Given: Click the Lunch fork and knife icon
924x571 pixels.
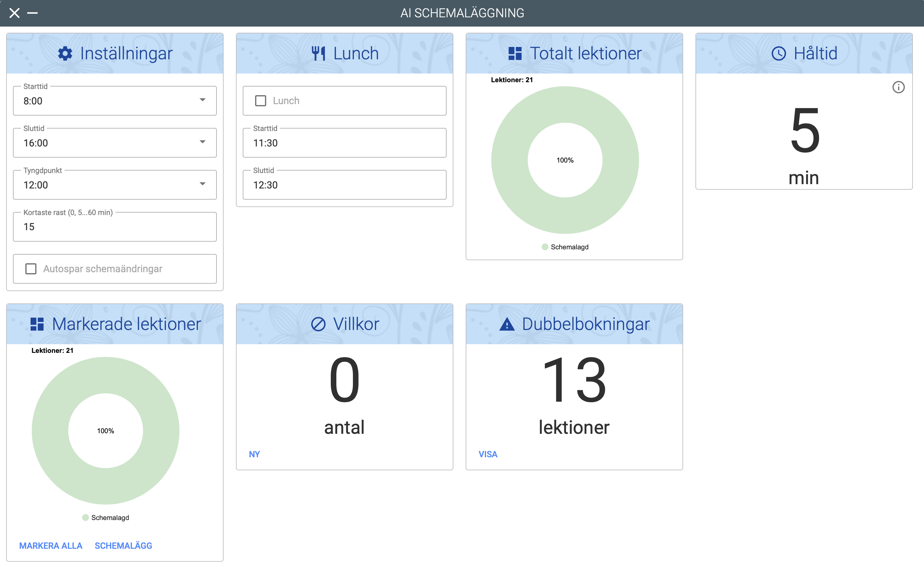Looking at the screenshot, I should 318,53.
